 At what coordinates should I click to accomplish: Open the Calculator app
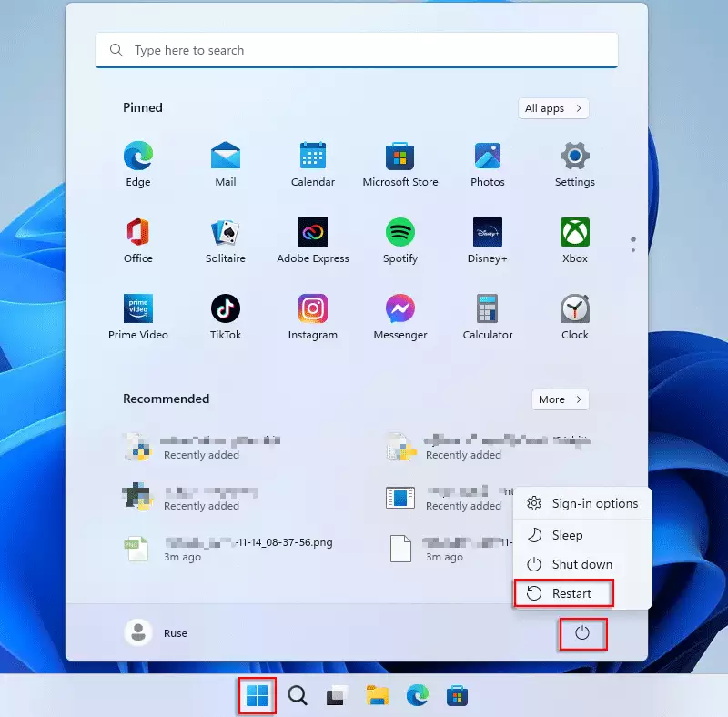(x=487, y=309)
